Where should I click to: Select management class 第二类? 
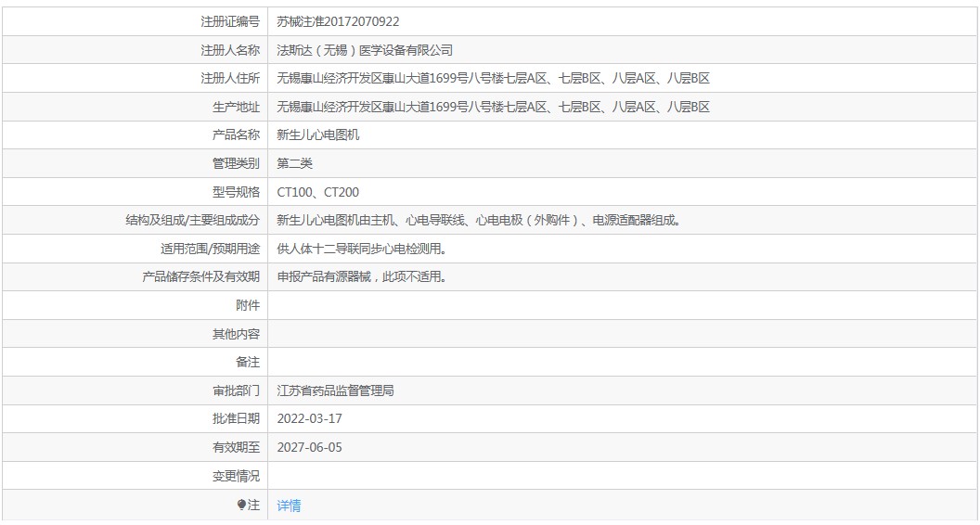[x=295, y=164]
